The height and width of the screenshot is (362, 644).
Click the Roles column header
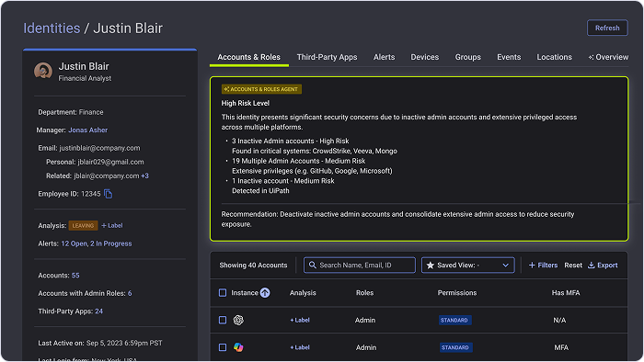click(x=364, y=293)
